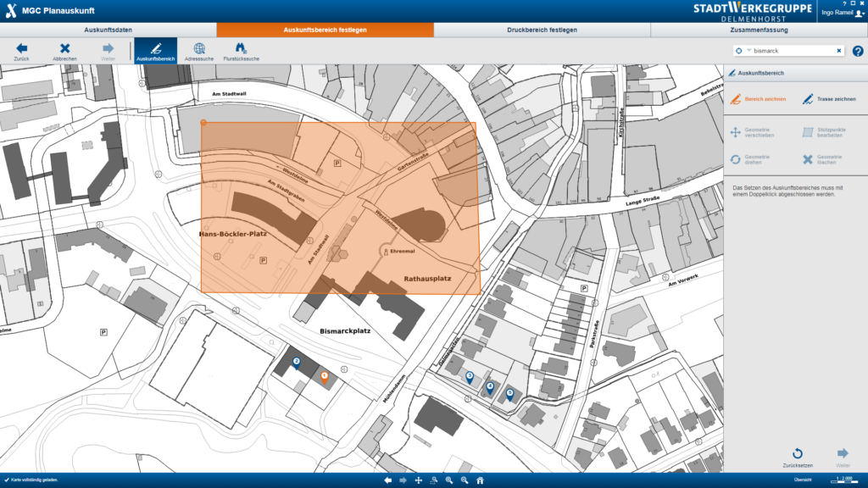Screen dimensions: 868x488
Task: Clear the bismarck search text
Action: point(839,51)
